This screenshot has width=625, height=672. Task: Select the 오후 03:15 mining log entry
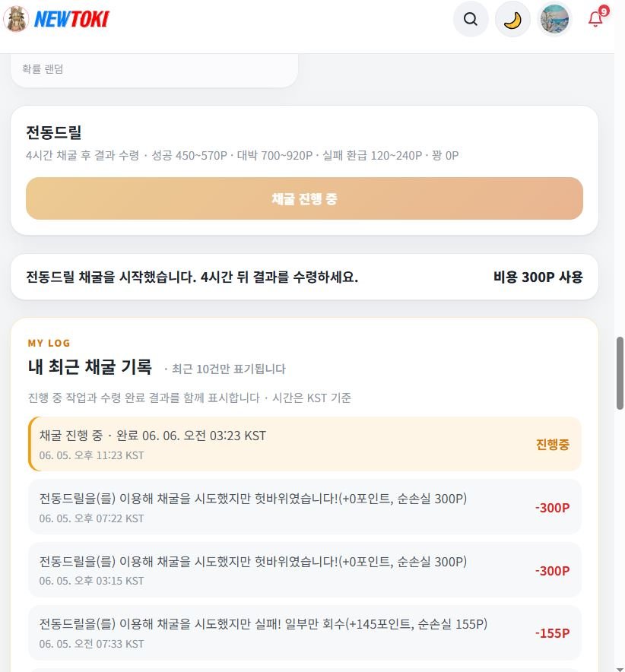click(x=304, y=569)
